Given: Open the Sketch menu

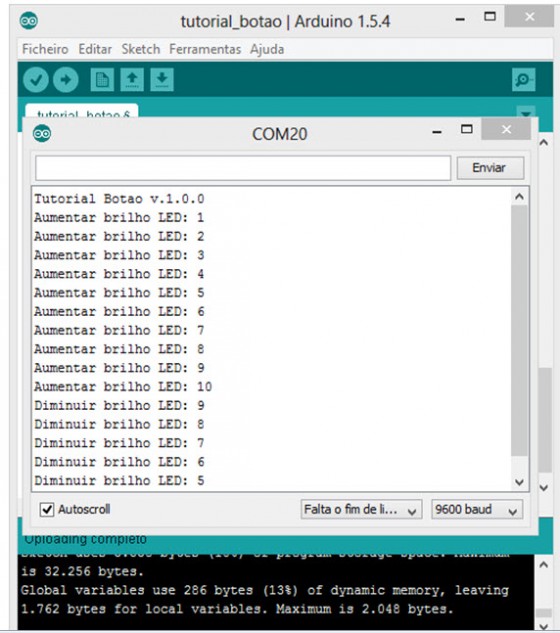Looking at the screenshot, I should [141, 49].
